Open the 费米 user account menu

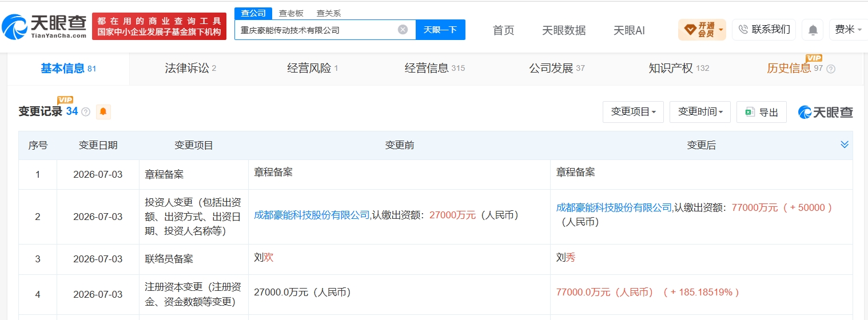click(x=848, y=29)
